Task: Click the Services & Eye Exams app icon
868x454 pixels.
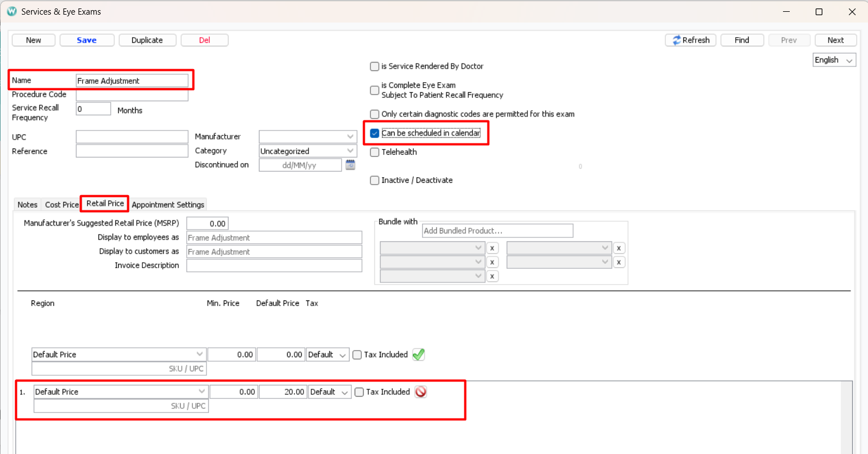Action: 11,11
